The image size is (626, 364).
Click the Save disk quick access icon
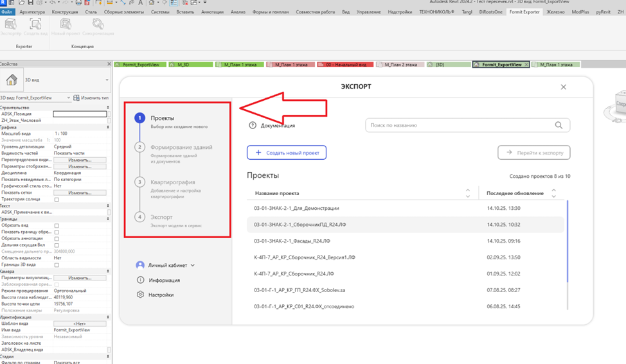pyautogui.click(x=30, y=3)
